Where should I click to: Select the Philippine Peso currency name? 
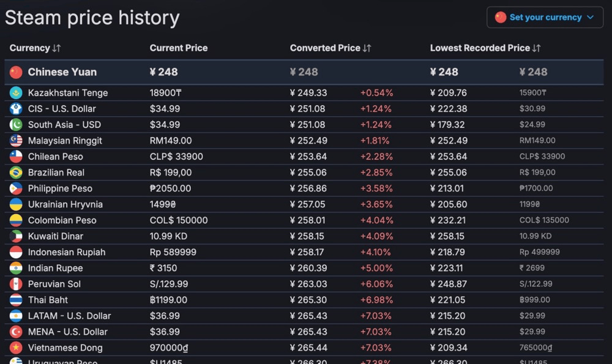pyautogui.click(x=60, y=188)
